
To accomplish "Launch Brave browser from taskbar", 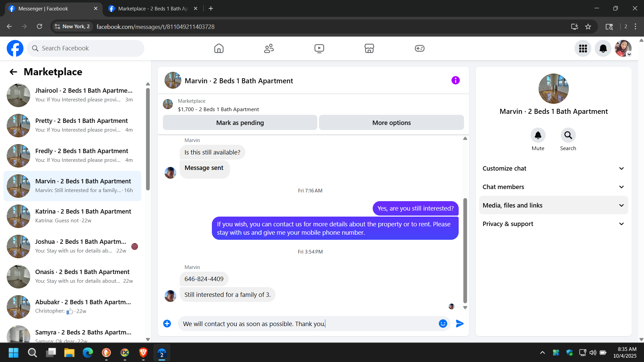I will 143,353.
